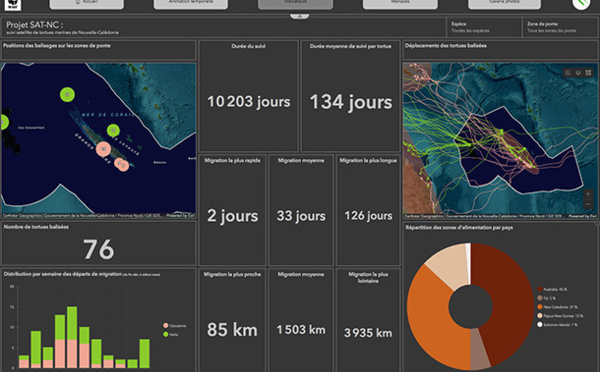Zoom in on the turtle movements map

588,194
